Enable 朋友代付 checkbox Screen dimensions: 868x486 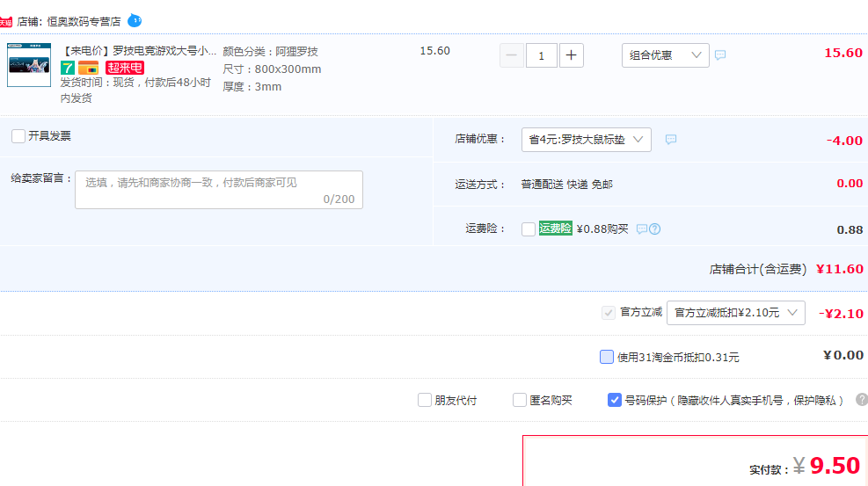(425, 400)
